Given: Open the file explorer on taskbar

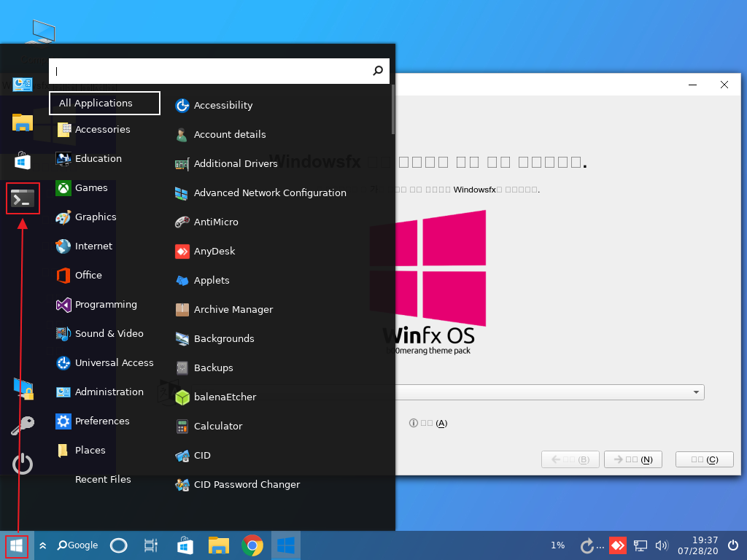Looking at the screenshot, I should pos(219,545).
